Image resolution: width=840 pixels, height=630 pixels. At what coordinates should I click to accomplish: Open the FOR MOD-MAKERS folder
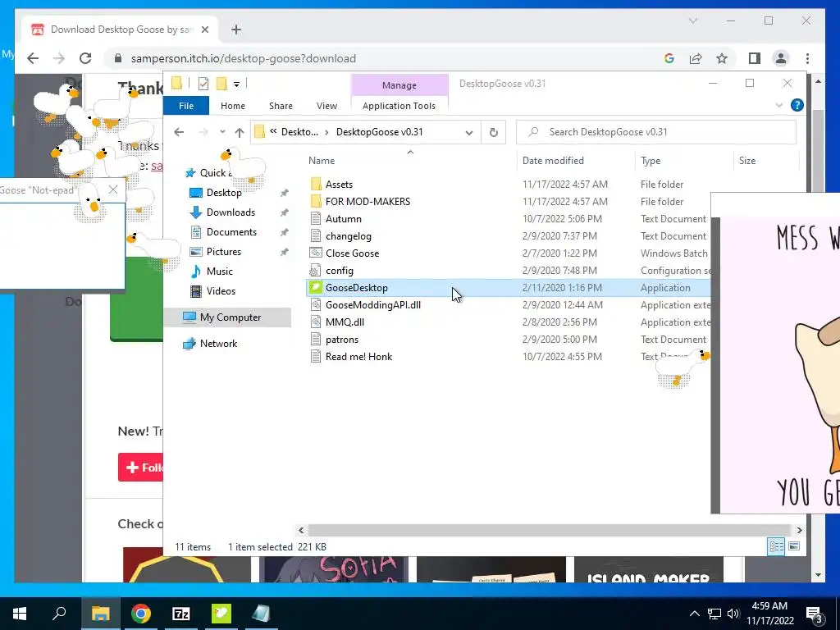pos(367,202)
